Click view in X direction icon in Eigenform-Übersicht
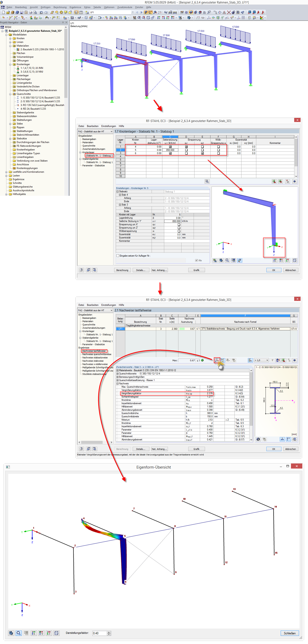This screenshot has width=308, height=644. [x=34, y=633]
